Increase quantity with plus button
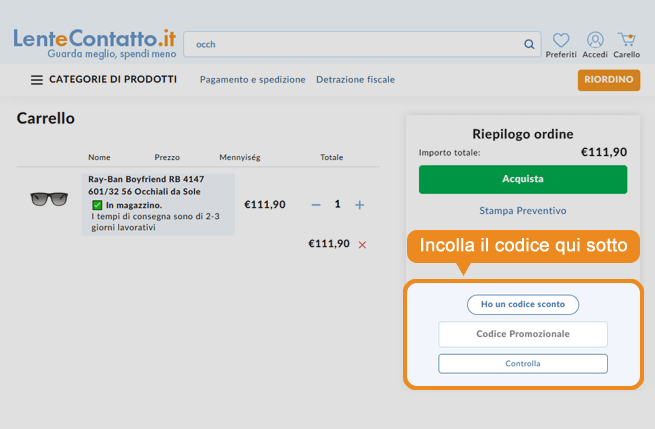This screenshot has height=429, width=655. pyautogui.click(x=360, y=204)
